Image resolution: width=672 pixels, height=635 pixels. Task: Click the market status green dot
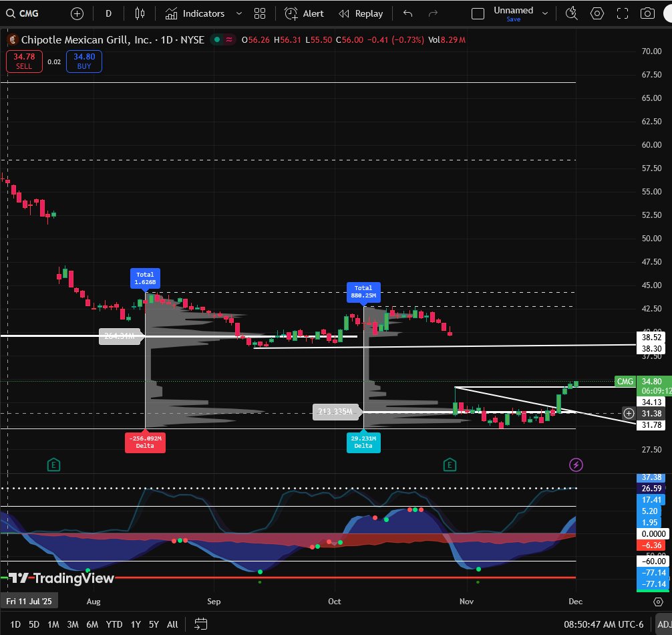click(x=217, y=39)
